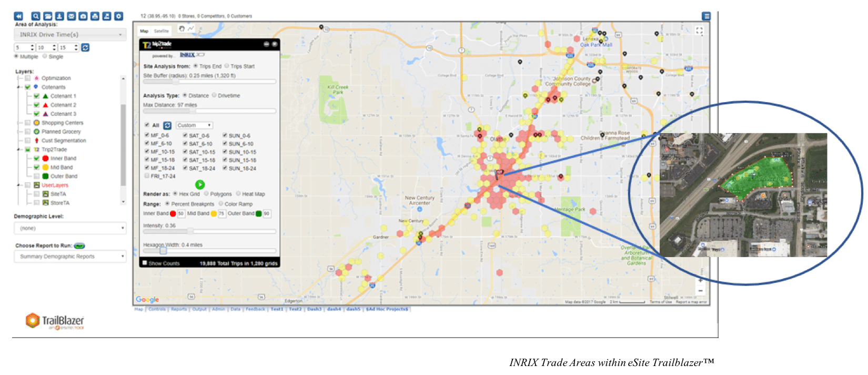Collapse the Trip2Trade tree node
868x375 pixels.
pos(19,150)
